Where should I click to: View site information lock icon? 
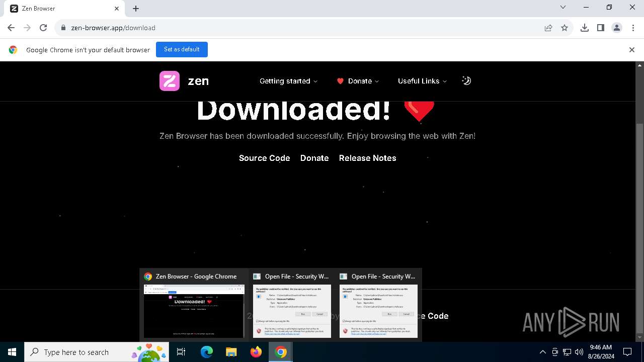pos(63,28)
